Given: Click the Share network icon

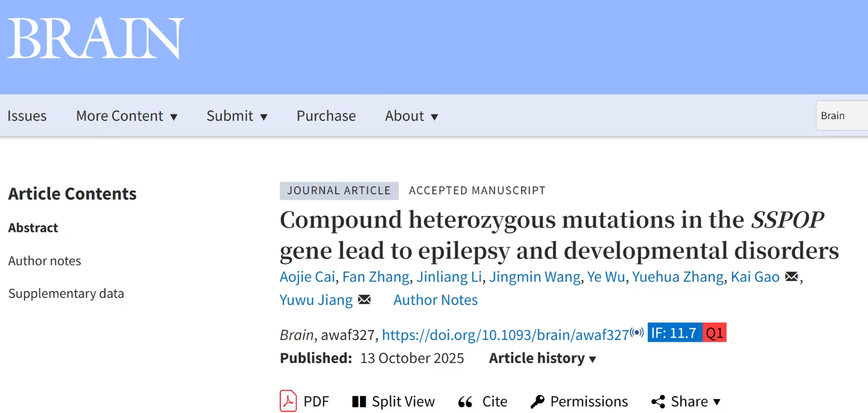Looking at the screenshot, I should tap(658, 402).
